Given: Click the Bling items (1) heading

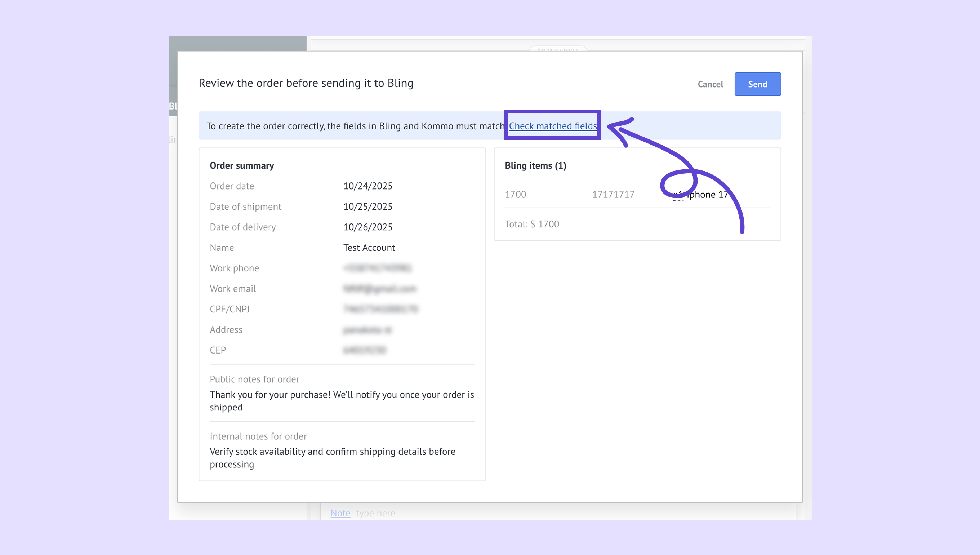Looking at the screenshot, I should 535,165.
